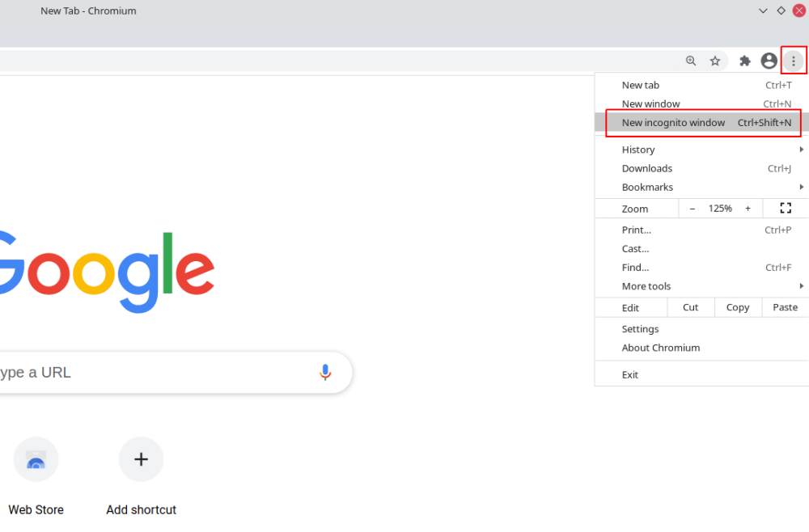Screen dimensions: 809x532
Task: Bookmark the page using the star icon
Action: (715, 61)
